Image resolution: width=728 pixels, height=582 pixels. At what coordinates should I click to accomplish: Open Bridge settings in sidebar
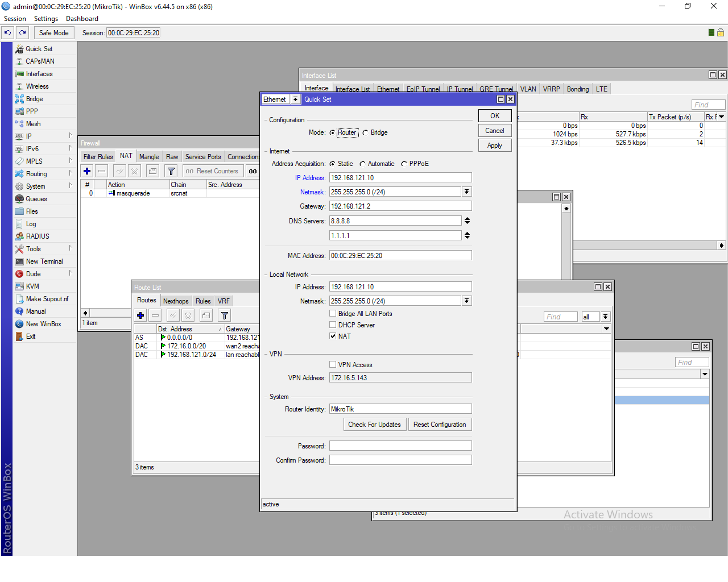34,99
